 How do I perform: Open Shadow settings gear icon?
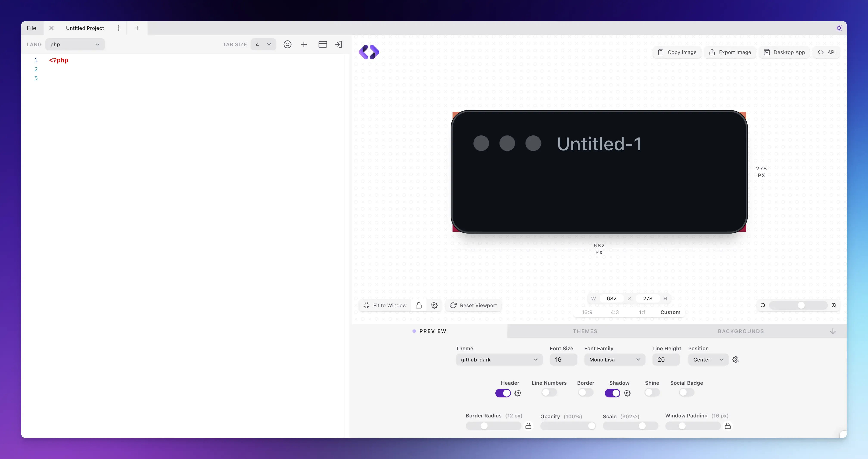tap(627, 393)
